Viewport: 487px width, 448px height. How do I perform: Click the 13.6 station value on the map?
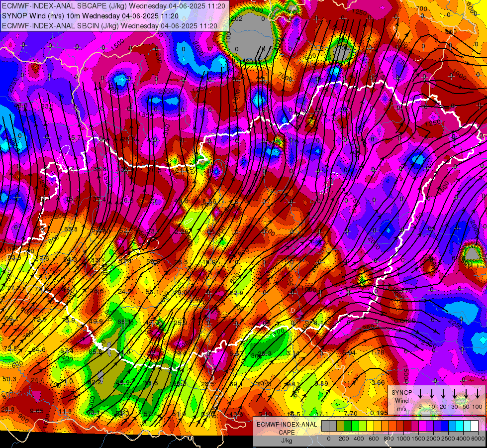pyautogui.click(x=236, y=414)
